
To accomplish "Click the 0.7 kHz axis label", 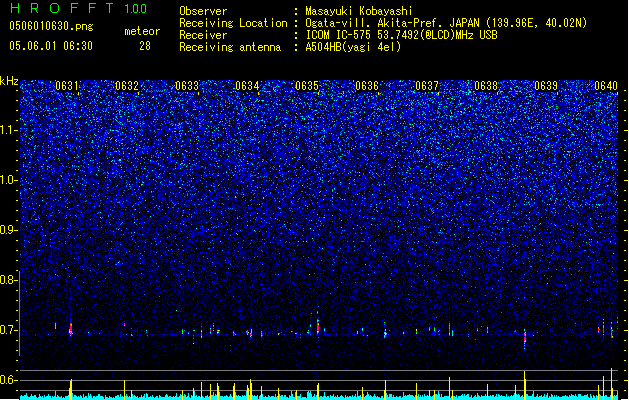I will (x=8, y=330).
